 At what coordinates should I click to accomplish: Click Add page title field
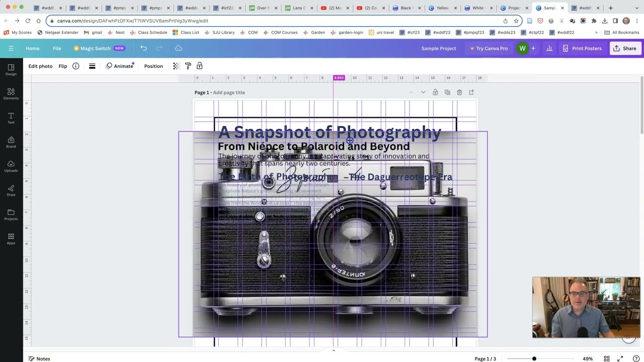(229, 93)
